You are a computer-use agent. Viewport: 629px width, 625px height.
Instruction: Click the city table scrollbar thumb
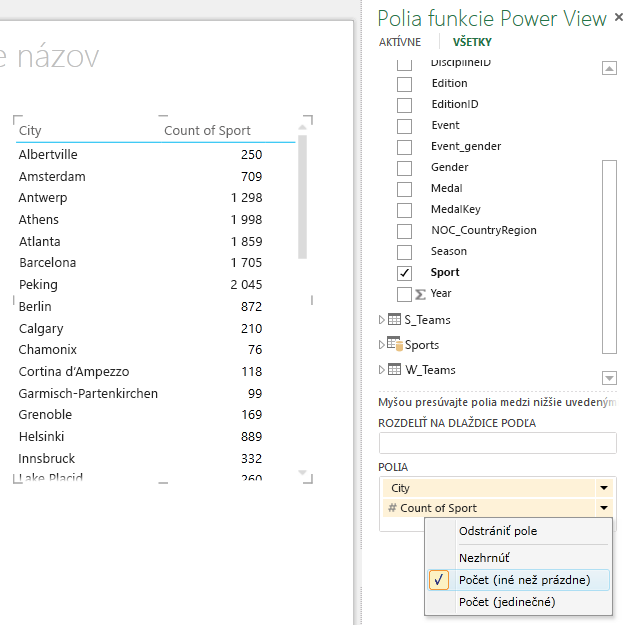click(302, 197)
